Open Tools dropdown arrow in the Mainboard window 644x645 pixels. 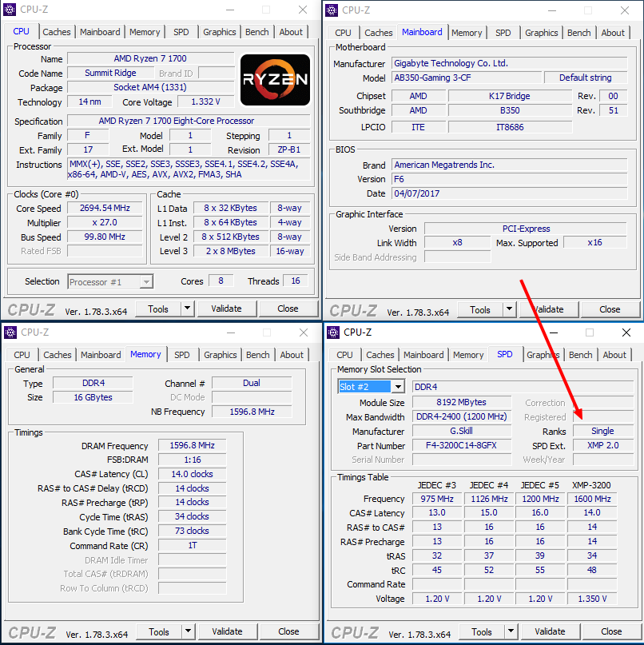(510, 309)
